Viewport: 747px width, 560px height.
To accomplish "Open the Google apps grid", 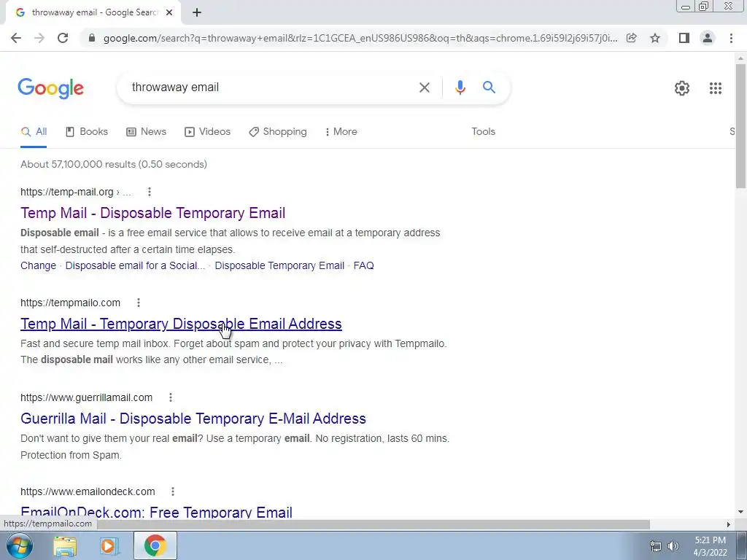I will (x=715, y=88).
